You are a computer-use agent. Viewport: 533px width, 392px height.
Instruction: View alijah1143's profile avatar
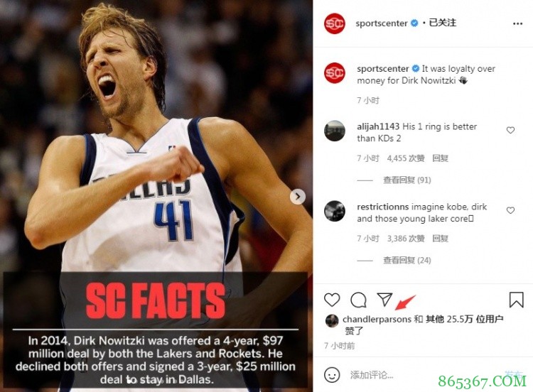click(x=335, y=131)
